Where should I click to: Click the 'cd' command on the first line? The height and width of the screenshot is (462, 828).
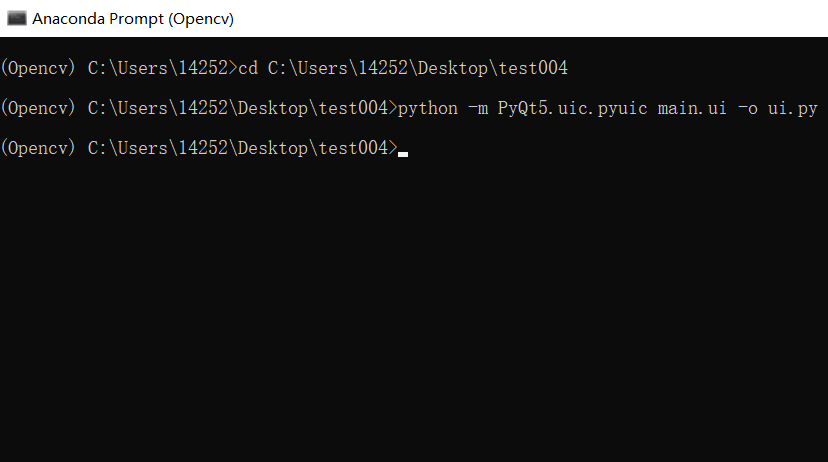pyautogui.click(x=248, y=68)
